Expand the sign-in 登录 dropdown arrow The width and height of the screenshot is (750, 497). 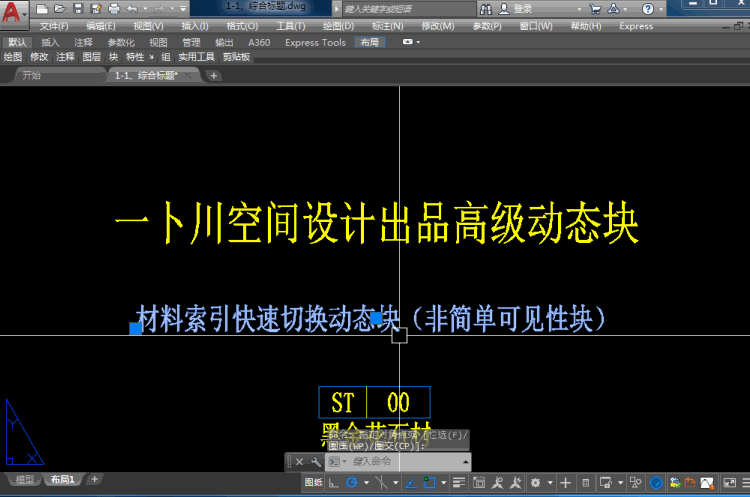point(579,9)
